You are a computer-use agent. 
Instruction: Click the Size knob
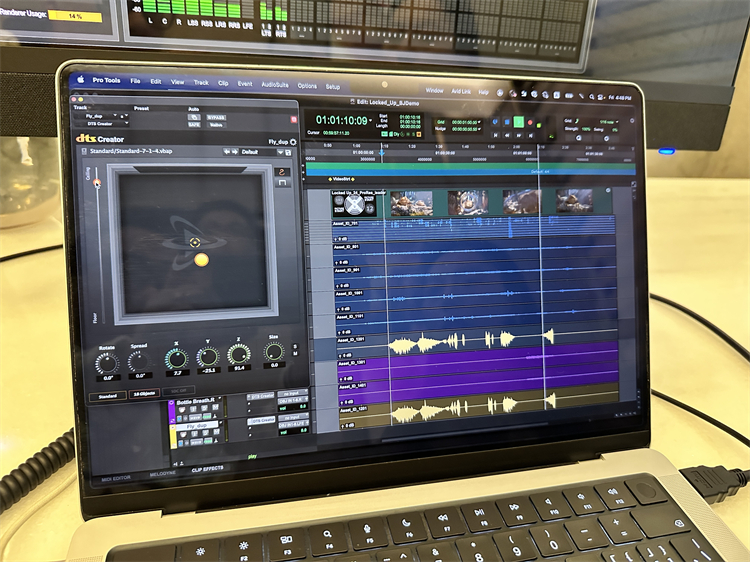274,352
